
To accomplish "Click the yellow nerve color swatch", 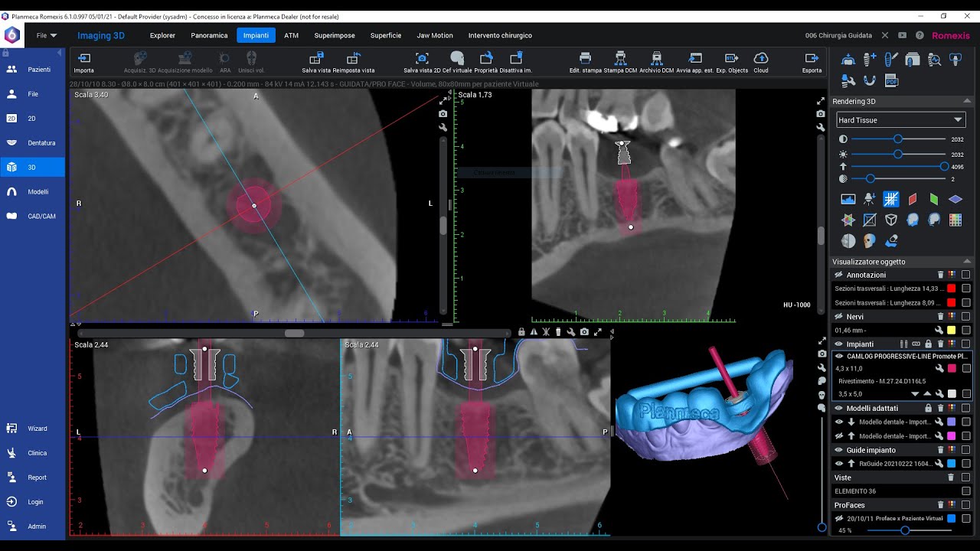I will coord(951,330).
